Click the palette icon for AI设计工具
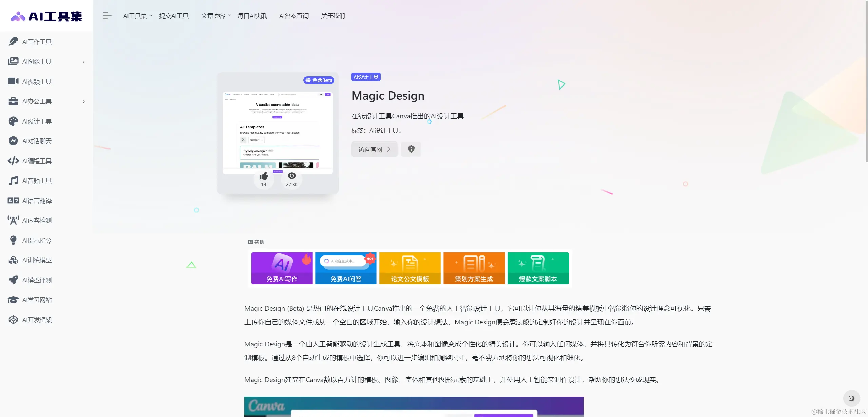 pos(13,121)
